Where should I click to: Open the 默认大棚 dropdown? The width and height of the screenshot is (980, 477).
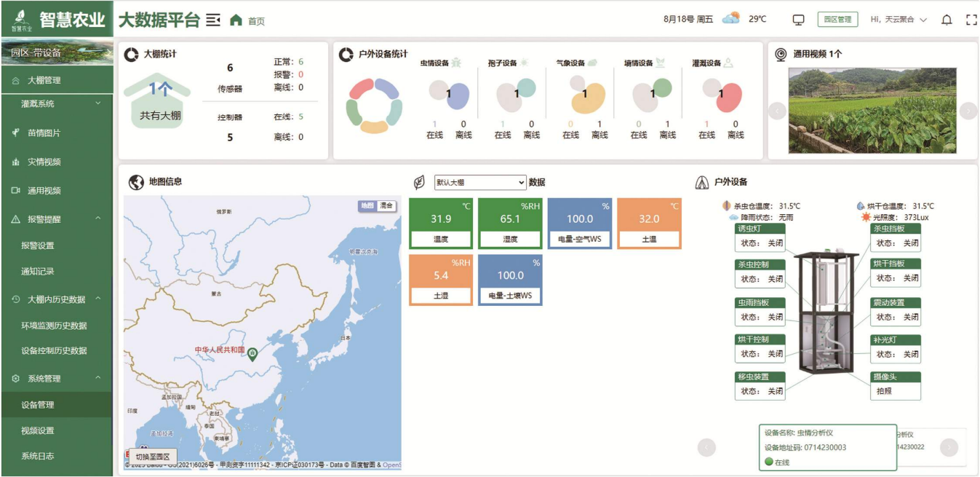click(479, 182)
